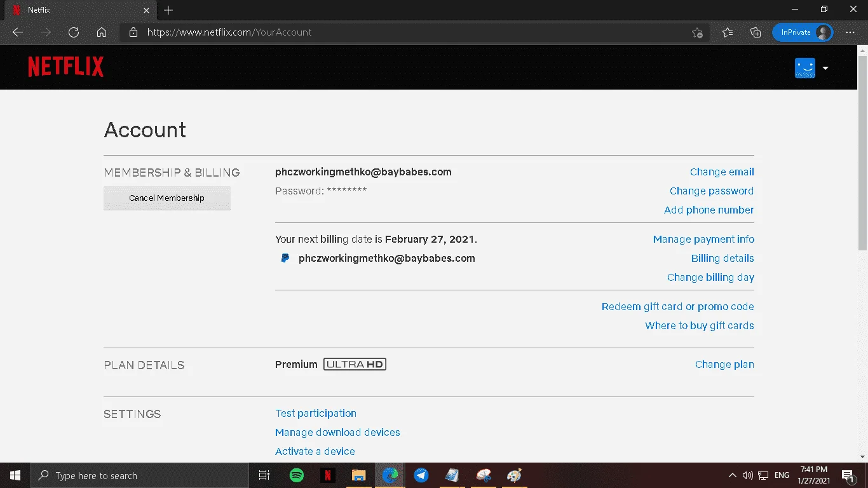868x488 pixels.
Task: Click the scrollbar down arrow
Action: (x=862, y=456)
